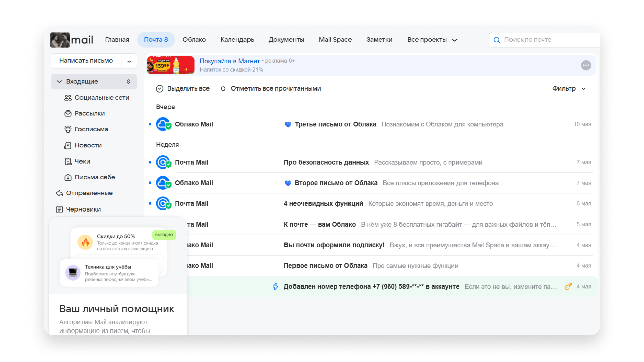Click the Черновики draft icon
644x362 pixels.
[x=59, y=209]
